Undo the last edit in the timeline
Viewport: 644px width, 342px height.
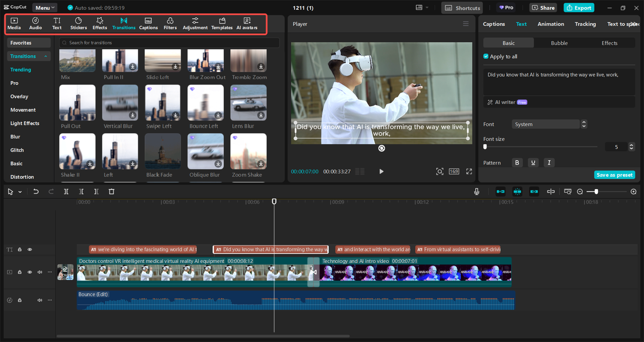[36, 192]
